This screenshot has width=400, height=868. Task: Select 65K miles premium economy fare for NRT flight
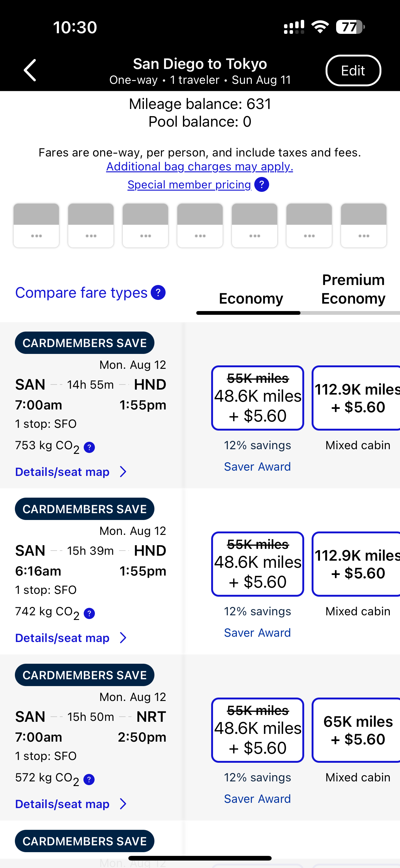click(x=356, y=730)
